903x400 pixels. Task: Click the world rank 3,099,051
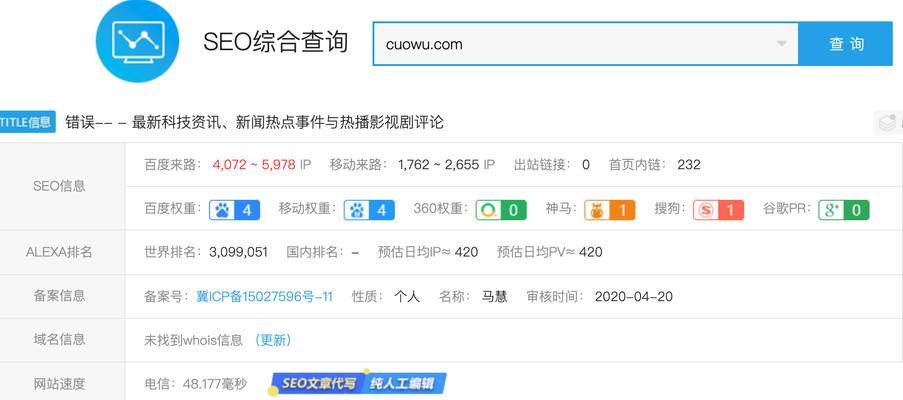[238, 252]
